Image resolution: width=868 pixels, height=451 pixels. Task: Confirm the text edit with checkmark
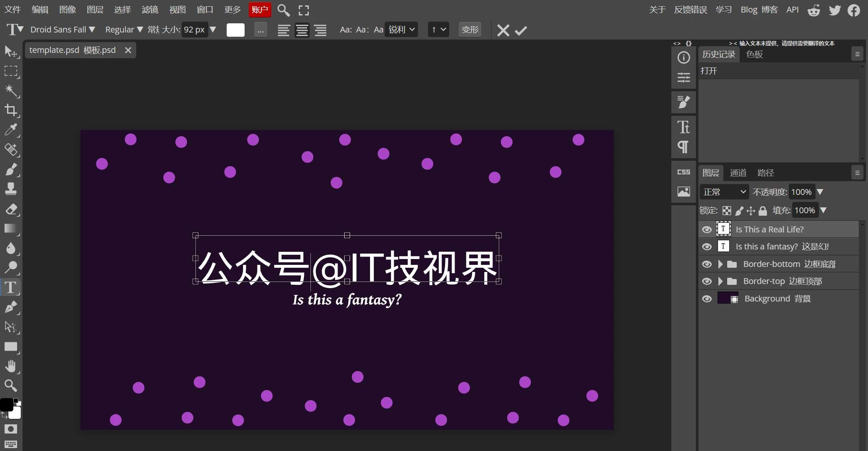coord(521,30)
